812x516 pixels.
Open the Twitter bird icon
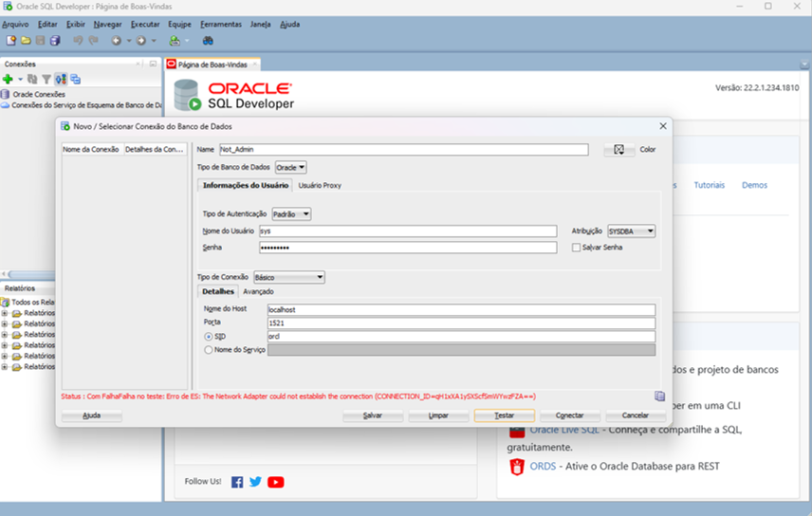[255, 482]
